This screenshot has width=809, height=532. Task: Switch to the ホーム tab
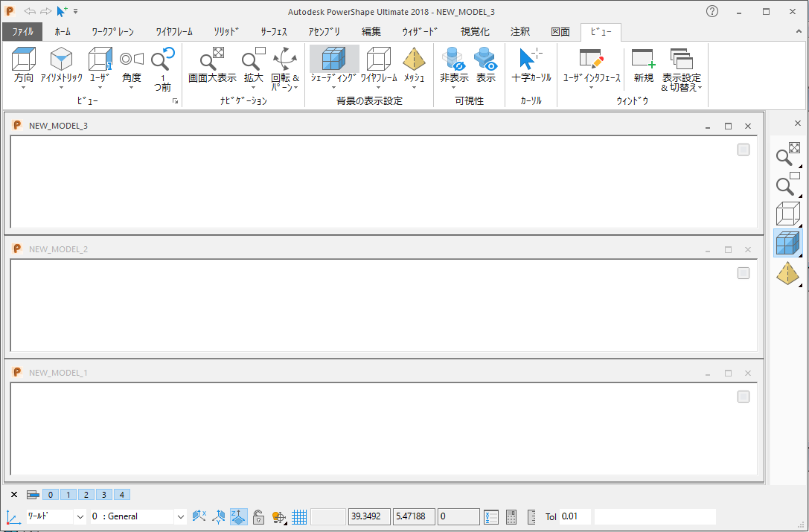pyautogui.click(x=63, y=31)
